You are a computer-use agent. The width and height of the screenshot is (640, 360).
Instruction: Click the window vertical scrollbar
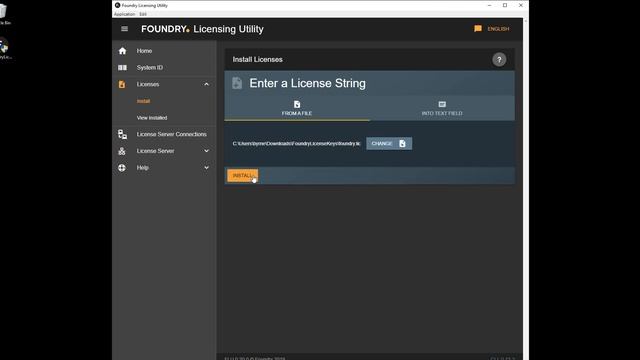[x=526, y=189]
